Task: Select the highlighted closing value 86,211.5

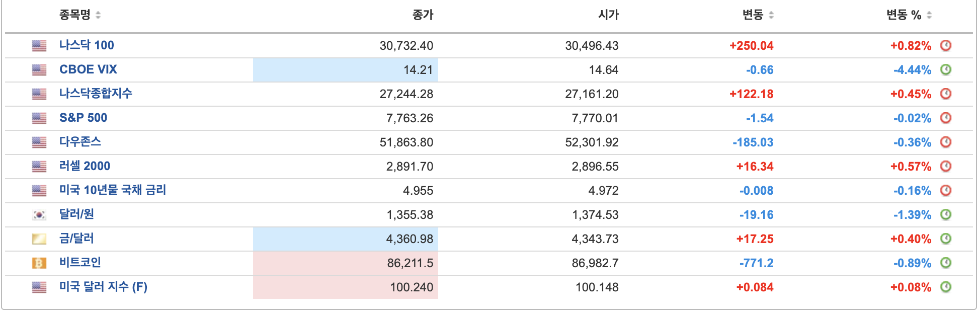Action: 410,263
